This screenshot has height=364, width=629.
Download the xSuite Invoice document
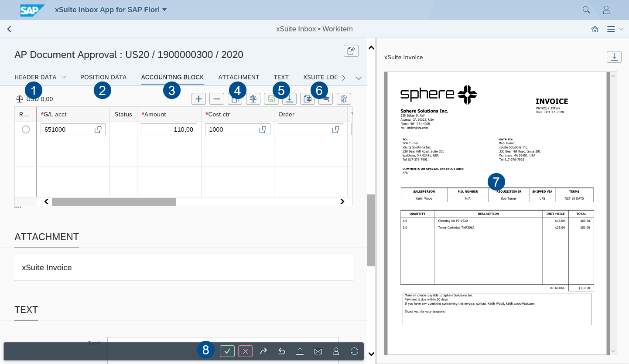click(614, 57)
